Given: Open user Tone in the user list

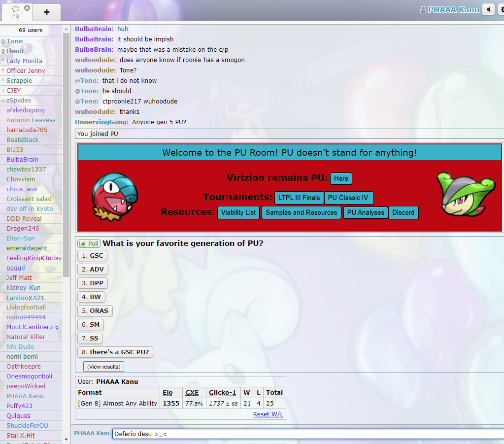Looking at the screenshot, I should tap(14, 41).
